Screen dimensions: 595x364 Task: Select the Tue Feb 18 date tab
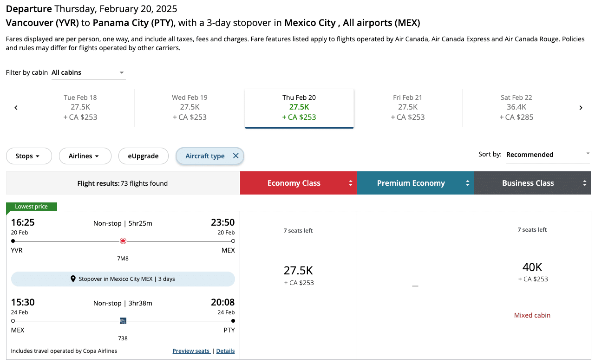(80, 107)
